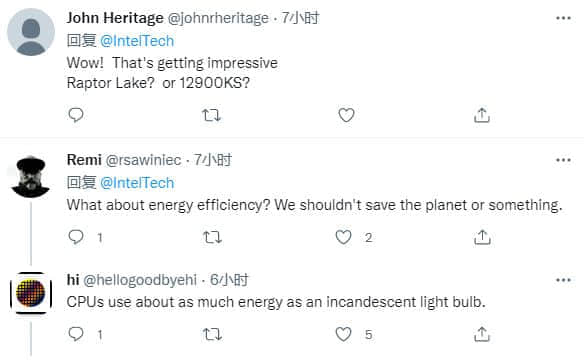
Task: Like Remi's tweet about the planet
Action: (343, 237)
